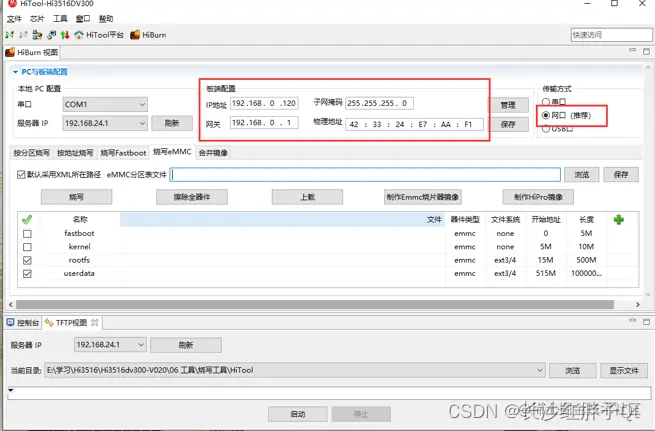Screen dimensions: 655x431
Task: Click 浏览 button in TFTP view
Action: click(x=572, y=370)
